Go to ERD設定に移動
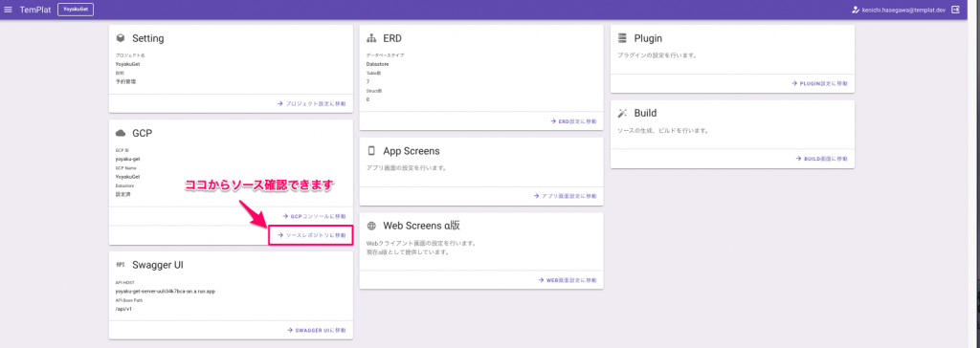Screen dimensions: 980x348 tap(573, 121)
